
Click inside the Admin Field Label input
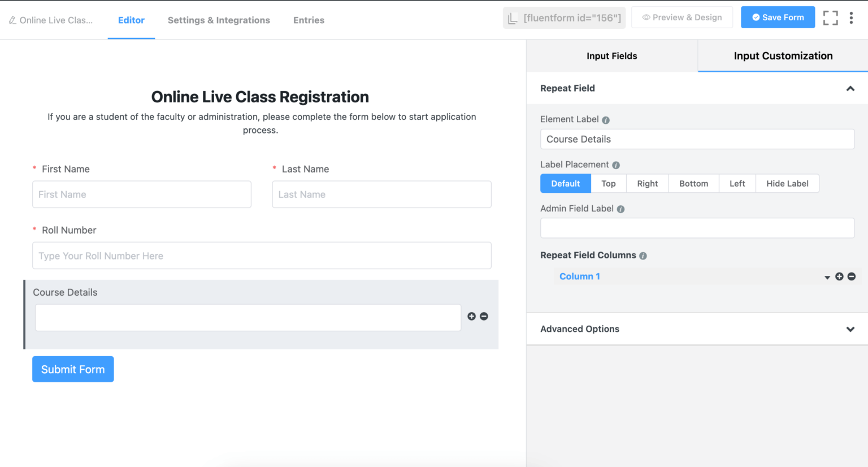(x=697, y=228)
